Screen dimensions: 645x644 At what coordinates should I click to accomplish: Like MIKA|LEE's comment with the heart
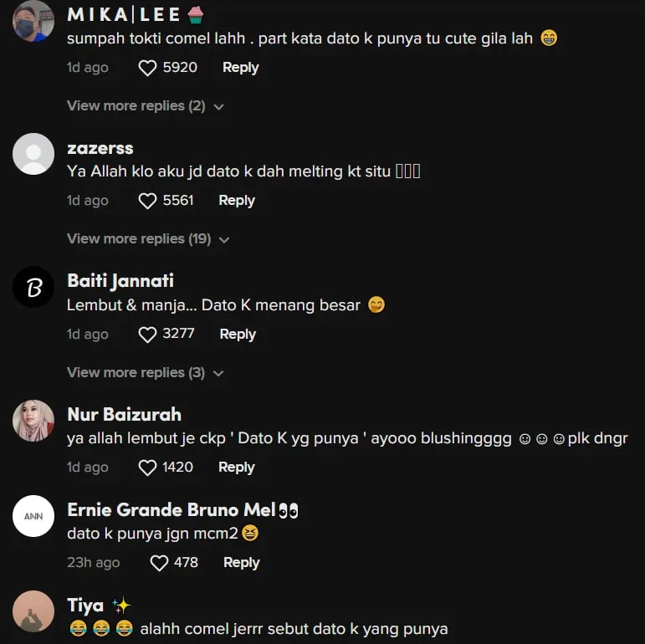coord(147,68)
